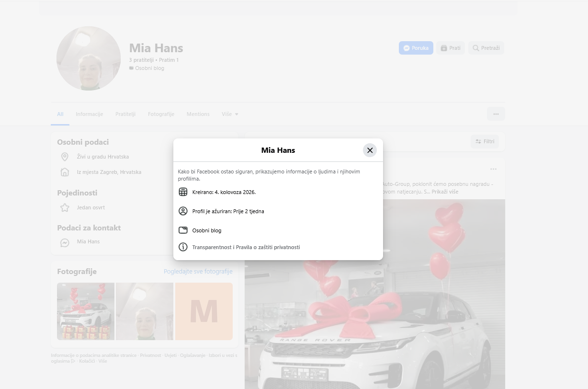
Task: Open the Range Rover photo thumbnail
Action: (86, 311)
